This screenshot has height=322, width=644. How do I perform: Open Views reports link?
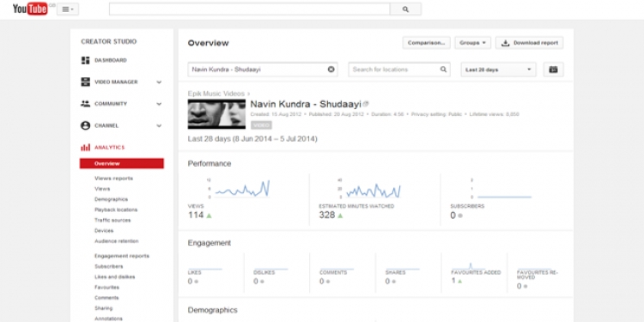(x=113, y=179)
